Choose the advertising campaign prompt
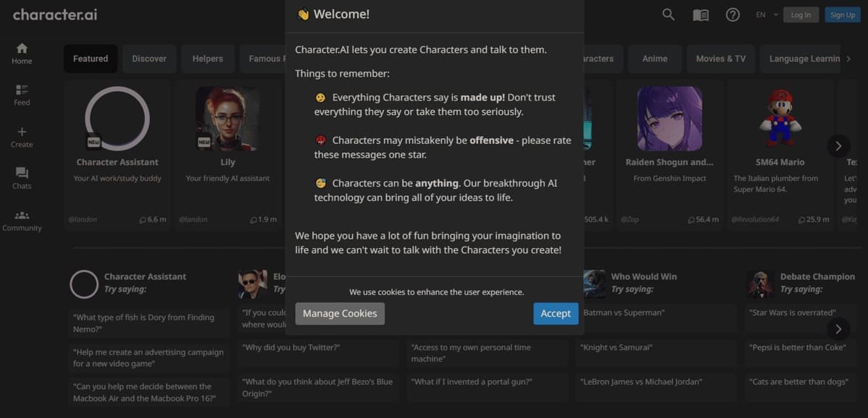Image resolution: width=868 pixels, height=418 pixels. click(x=149, y=357)
